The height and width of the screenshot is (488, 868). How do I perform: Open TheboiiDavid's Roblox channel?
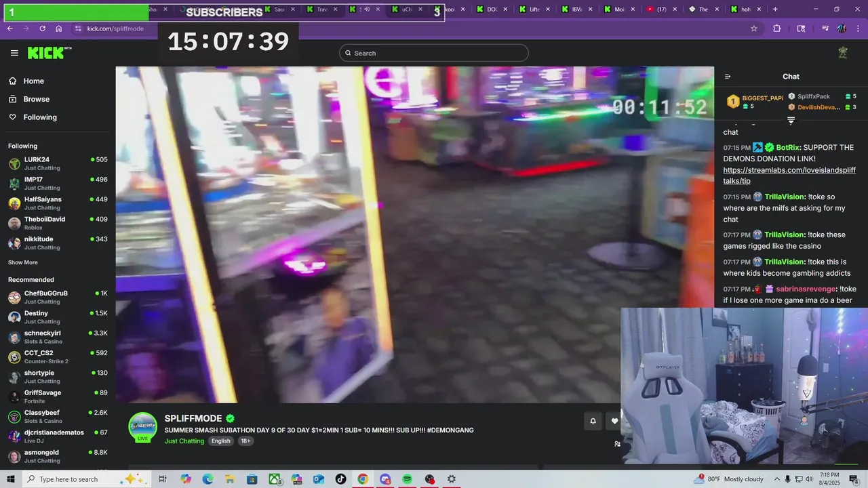pyautogui.click(x=58, y=223)
